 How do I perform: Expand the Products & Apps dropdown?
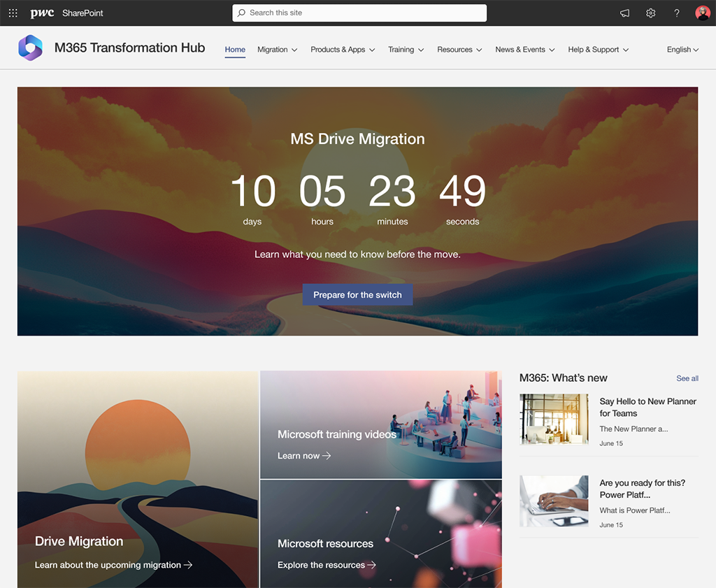342,50
